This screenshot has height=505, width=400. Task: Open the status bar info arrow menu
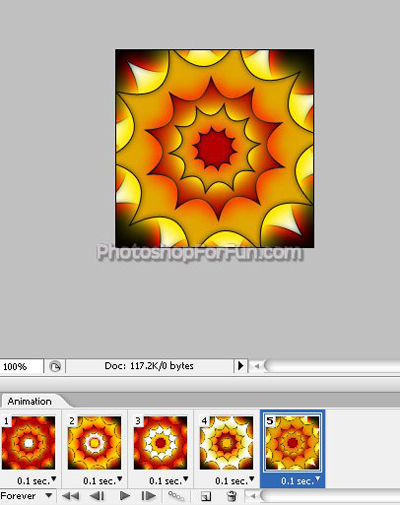240,366
